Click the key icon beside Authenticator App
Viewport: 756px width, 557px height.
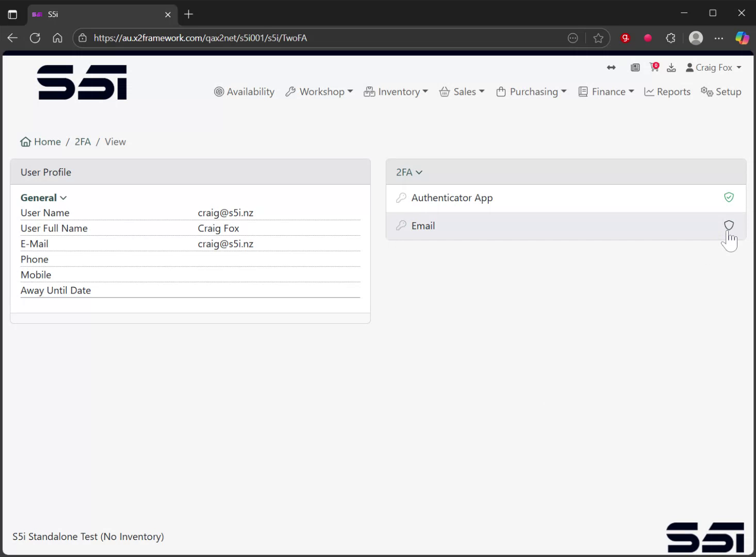[401, 198]
